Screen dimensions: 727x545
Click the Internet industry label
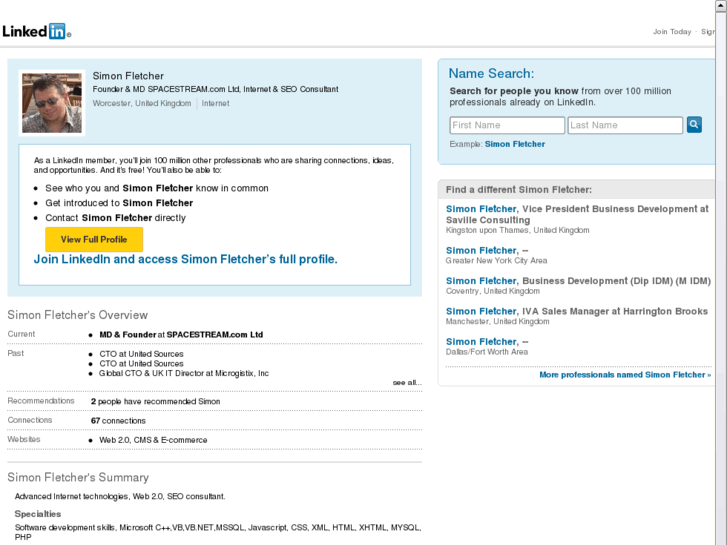point(216,103)
